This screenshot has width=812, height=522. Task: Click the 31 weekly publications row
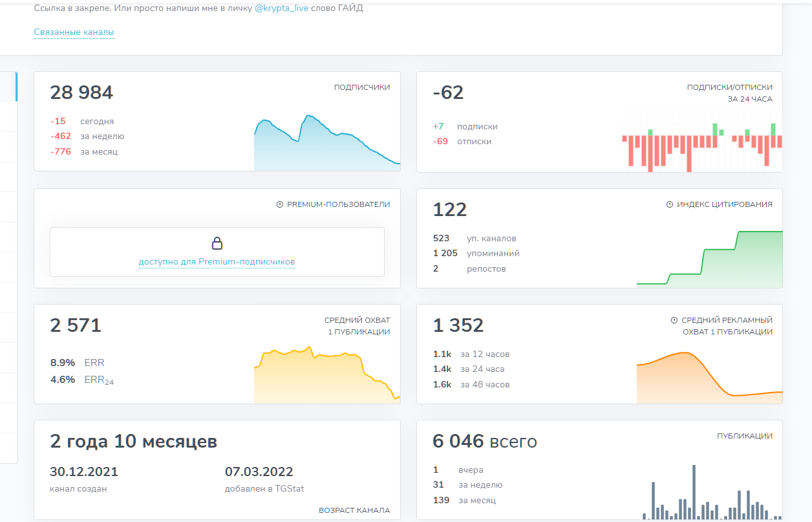(x=467, y=485)
